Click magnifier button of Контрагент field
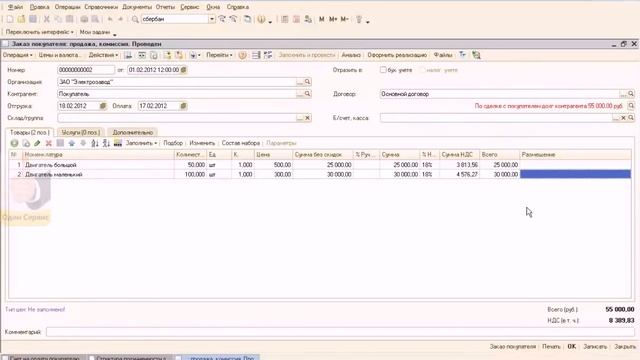This screenshot has width=640, height=360. pyautogui.click(x=307, y=94)
